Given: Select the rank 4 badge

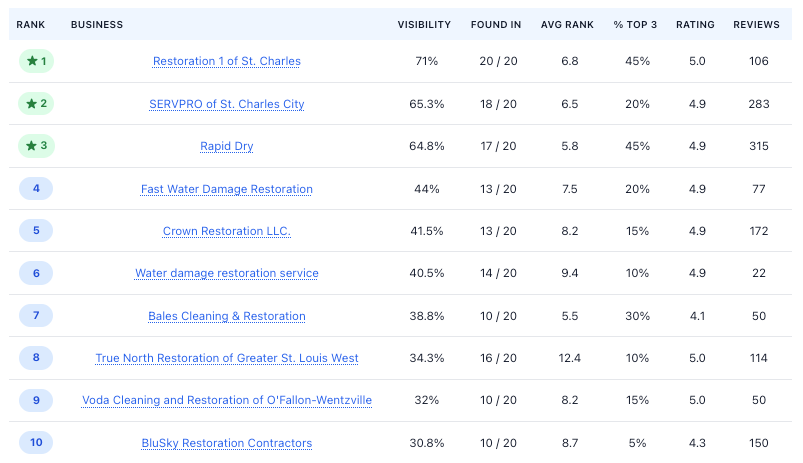Looking at the screenshot, I should pyautogui.click(x=36, y=188).
